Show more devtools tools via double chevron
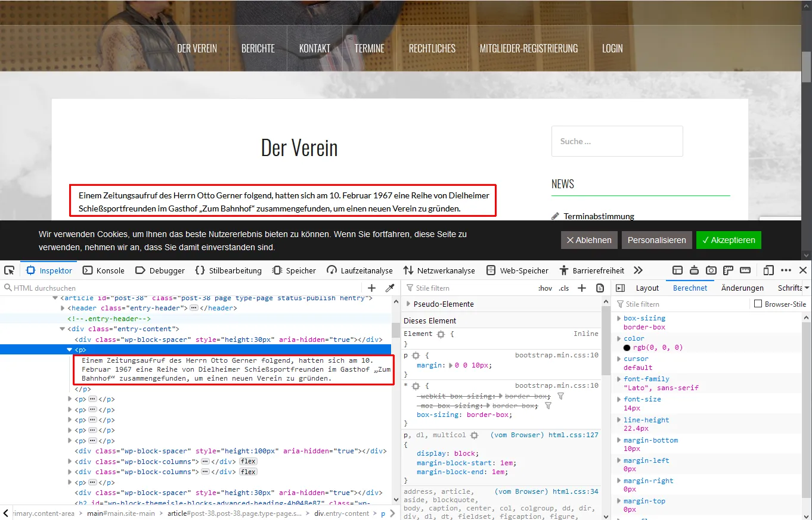 tap(638, 270)
